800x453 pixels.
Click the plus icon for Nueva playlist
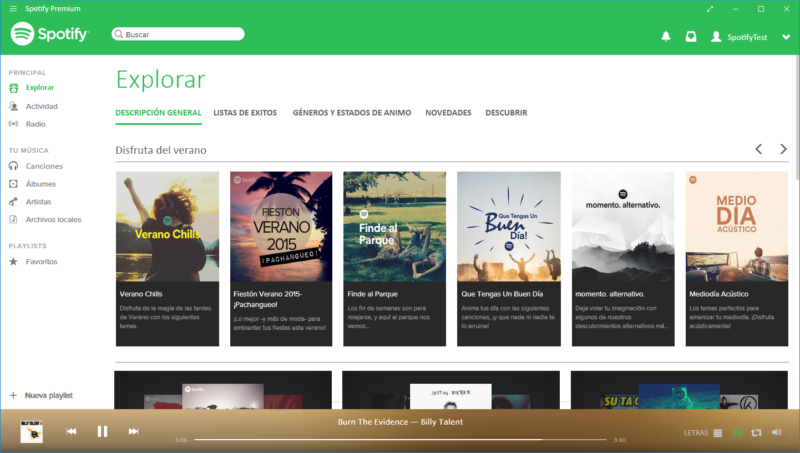(13, 395)
